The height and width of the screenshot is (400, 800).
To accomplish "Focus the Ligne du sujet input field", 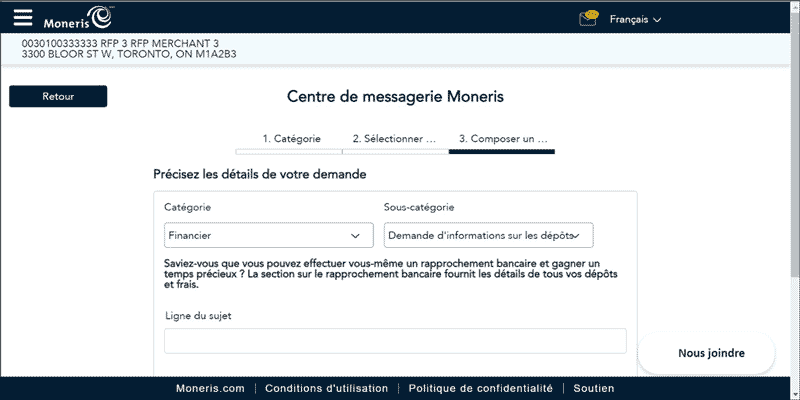I will tap(395, 341).
